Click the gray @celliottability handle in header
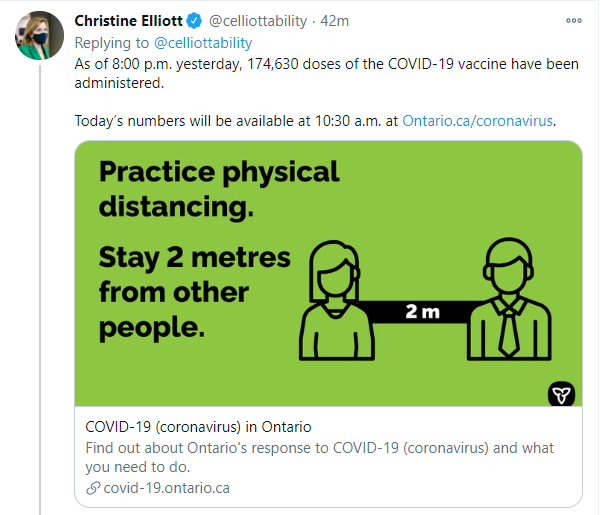 coord(258,21)
